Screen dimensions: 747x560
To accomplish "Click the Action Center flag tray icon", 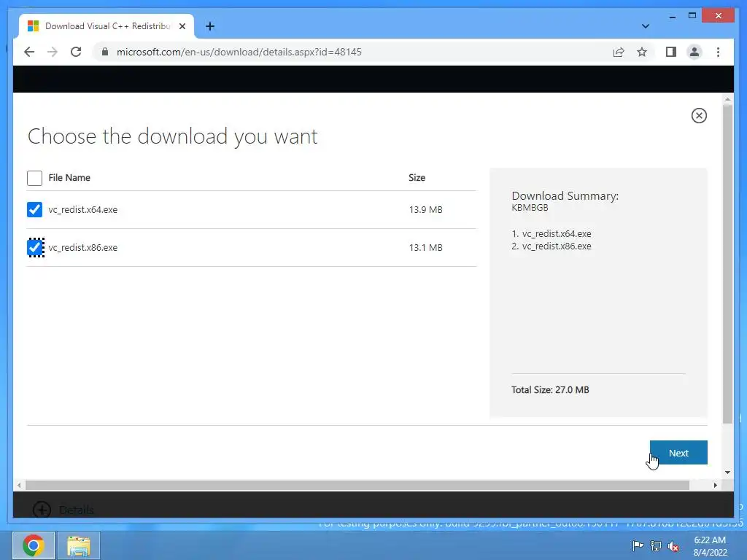I will [638, 545].
